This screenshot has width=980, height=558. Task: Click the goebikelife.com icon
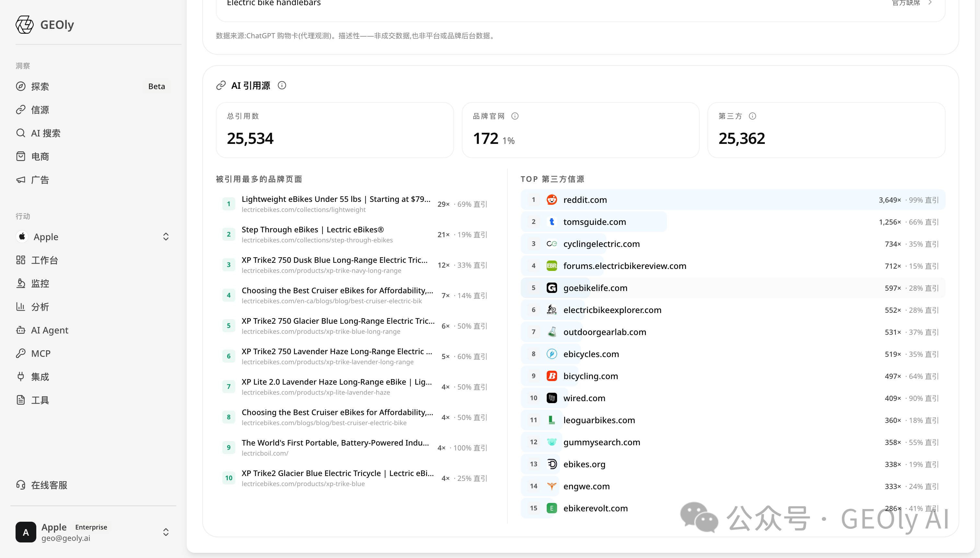click(x=552, y=288)
